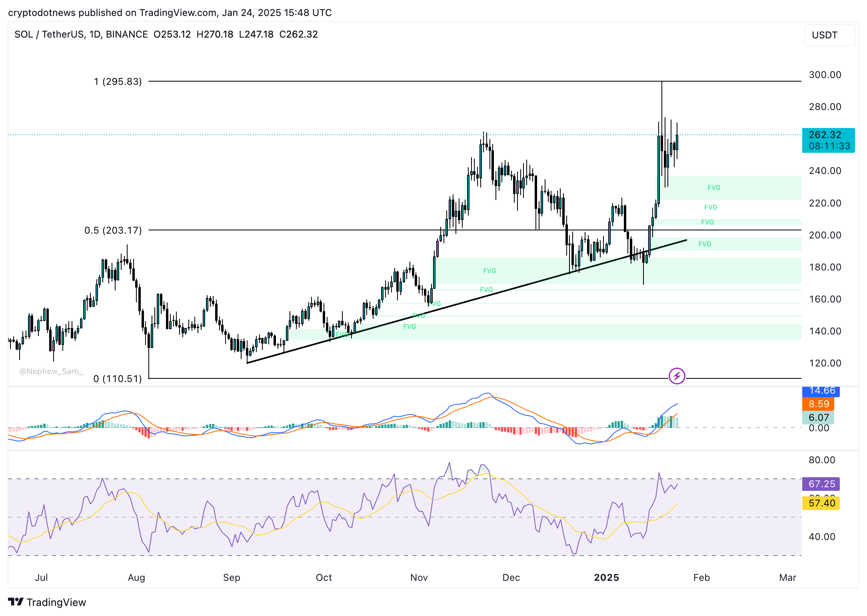Click the 2025 label on time axis
This screenshot has width=867, height=616.
coord(606,578)
